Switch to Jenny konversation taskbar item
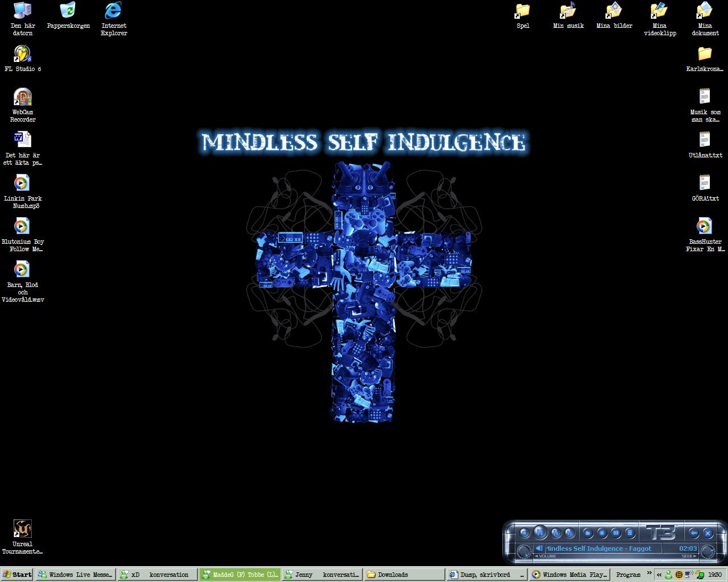The width and height of the screenshot is (728, 582). 322,575
